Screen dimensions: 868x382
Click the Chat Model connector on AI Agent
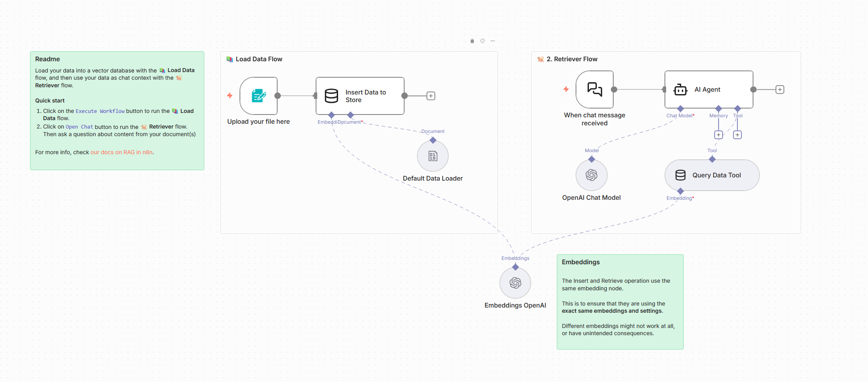coord(680,109)
